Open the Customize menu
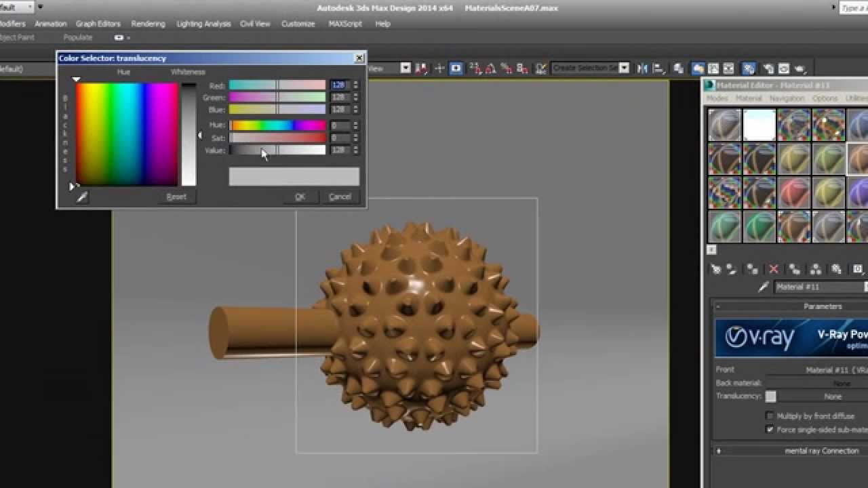Viewport: 868px width, 488px height. point(298,24)
